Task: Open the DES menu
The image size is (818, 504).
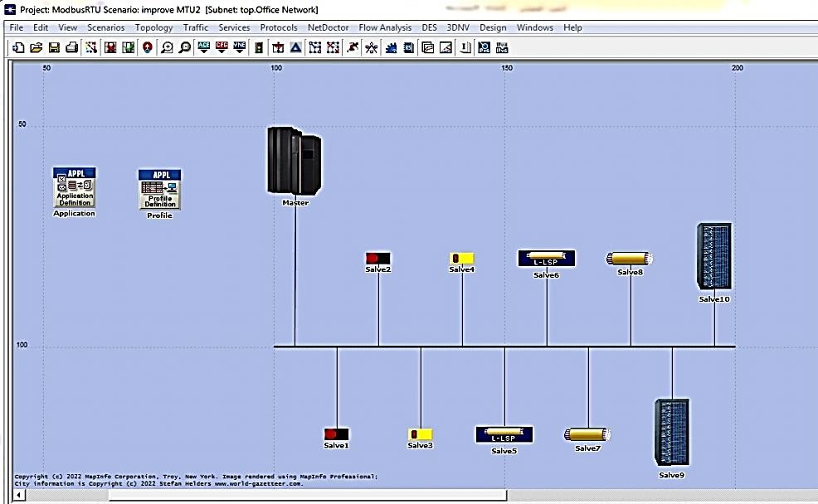Action: point(430,27)
